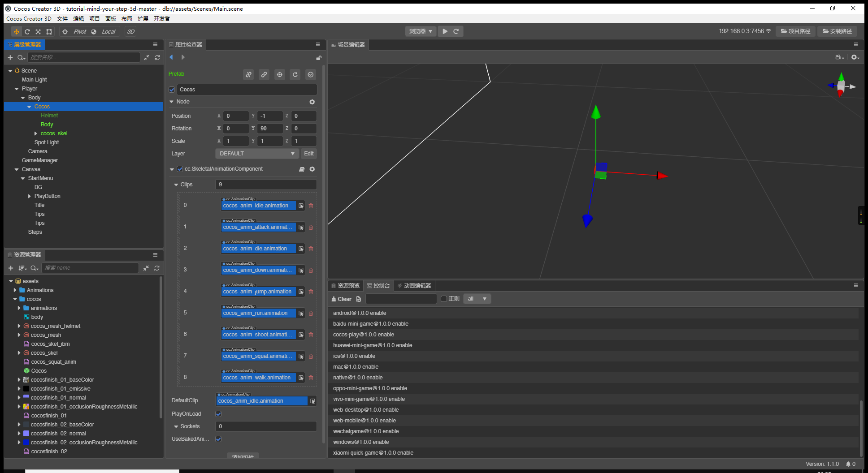Add a new asset in the assets panel
The width and height of the screenshot is (868, 473).
tap(11, 268)
